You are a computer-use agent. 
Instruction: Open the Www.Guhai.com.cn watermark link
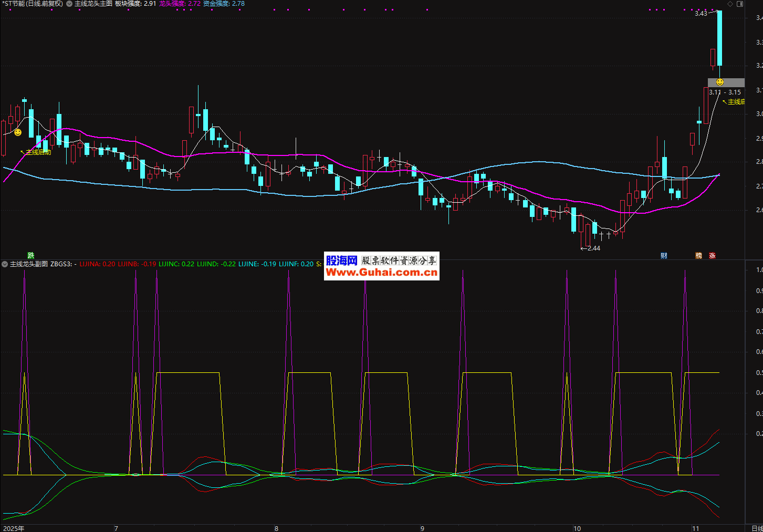tap(381, 272)
